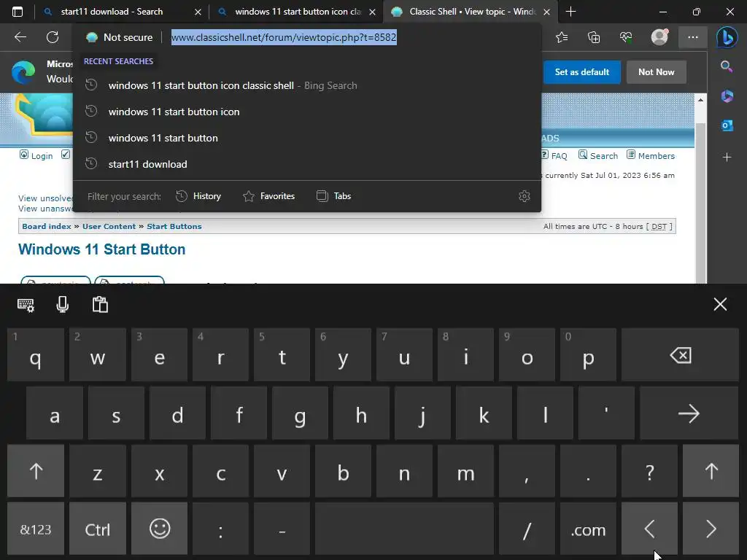This screenshot has width=747, height=560.
Task: Click the browser back arrow
Action: (20, 37)
